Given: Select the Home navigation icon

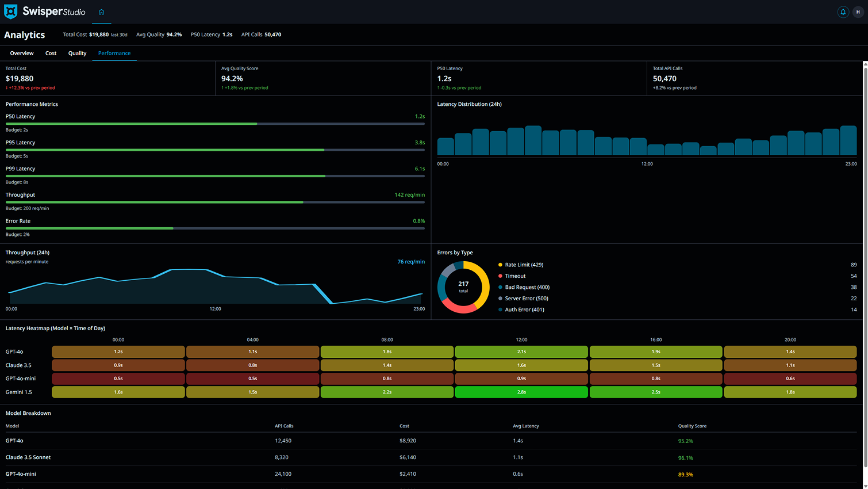Looking at the screenshot, I should click(x=101, y=11).
